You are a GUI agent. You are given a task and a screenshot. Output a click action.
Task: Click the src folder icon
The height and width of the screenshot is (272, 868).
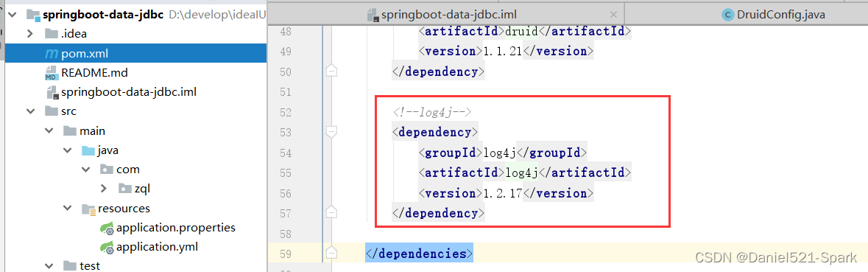[51, 111]
